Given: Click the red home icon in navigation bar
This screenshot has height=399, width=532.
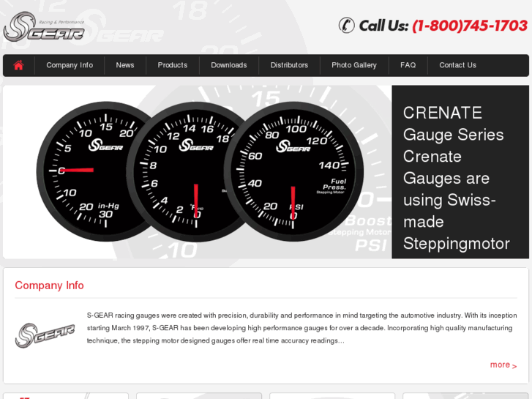Looking at the screenshot, I should [x=19, y=65].
